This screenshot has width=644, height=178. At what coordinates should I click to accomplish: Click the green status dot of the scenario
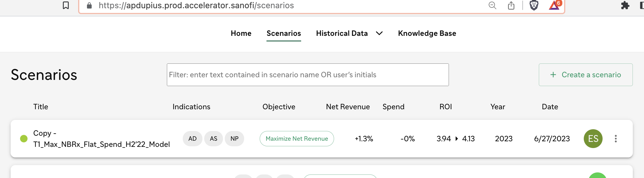pyautogui.click(x=24, y=139)
